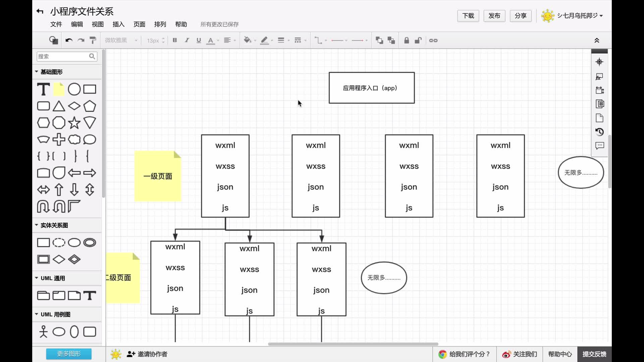Click the undo arrow icon
Screen dimensions: 644x362
pos(69,40)
